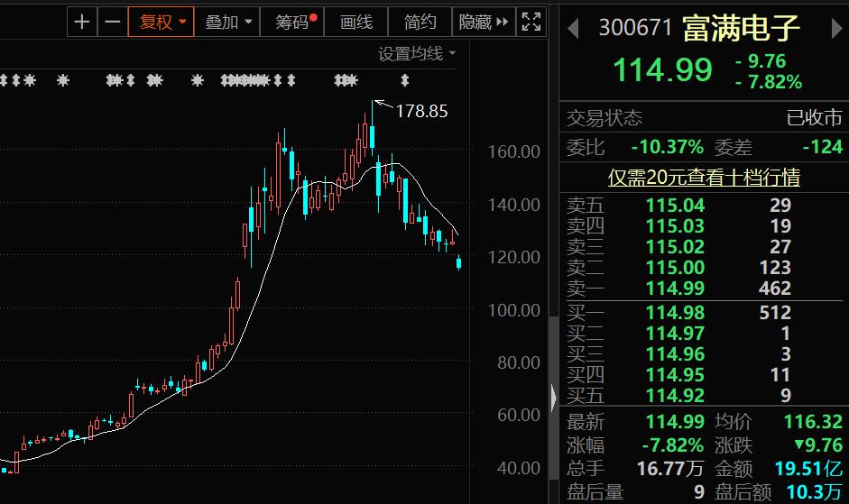This screenshot has height=504, width=849.
Task: Open the 复权 dropdown
Action: click(161, 22)
